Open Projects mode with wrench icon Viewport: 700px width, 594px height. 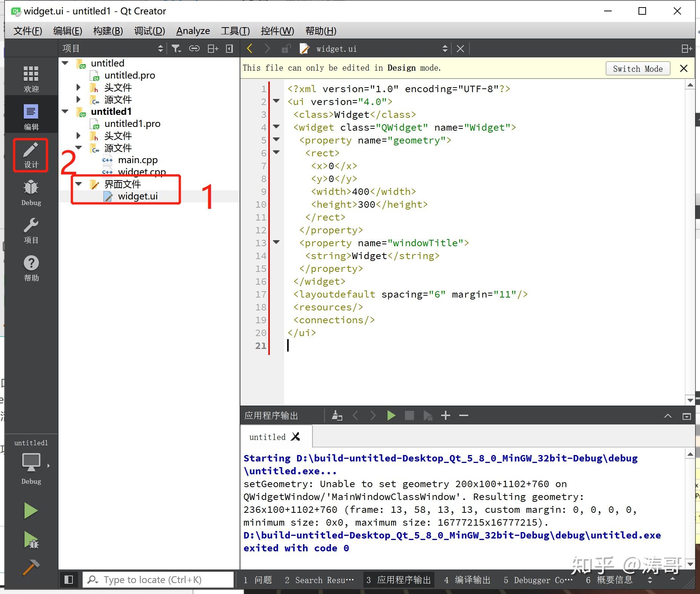pos(31,230)
